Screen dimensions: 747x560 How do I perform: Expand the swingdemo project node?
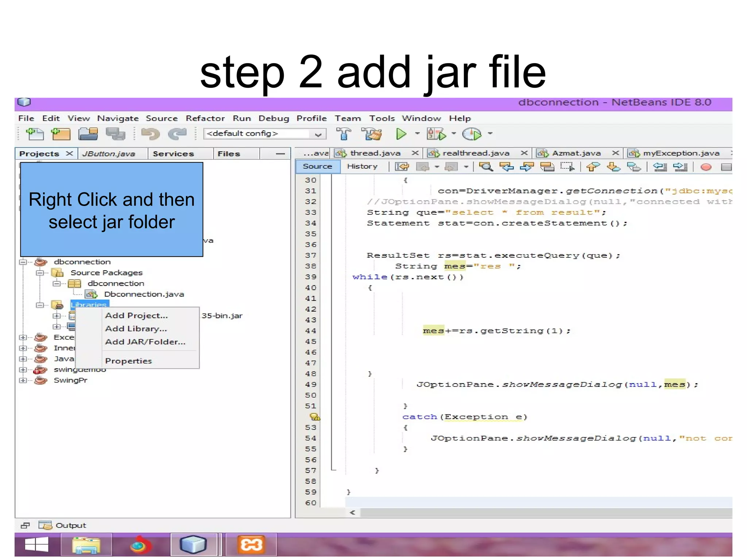click(23, 370)
